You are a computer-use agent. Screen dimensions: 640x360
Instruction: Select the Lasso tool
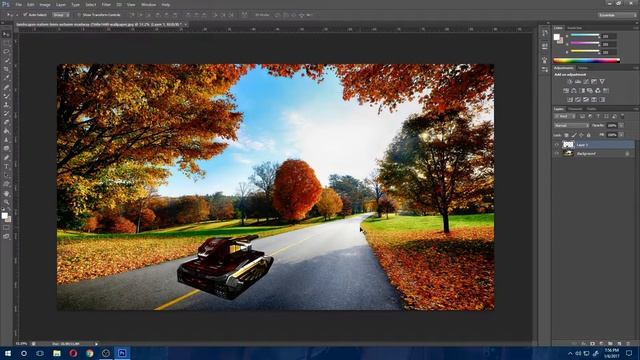click(x=6, y=52)
